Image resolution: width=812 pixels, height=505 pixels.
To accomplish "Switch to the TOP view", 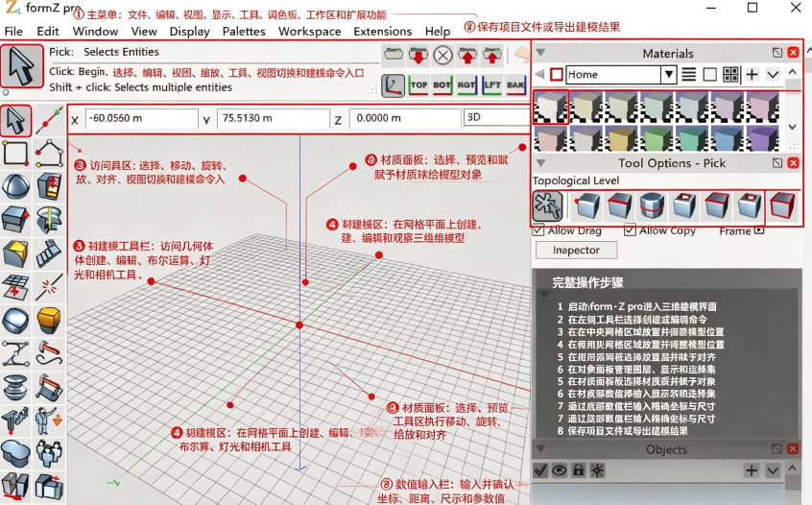I will 418,85.
